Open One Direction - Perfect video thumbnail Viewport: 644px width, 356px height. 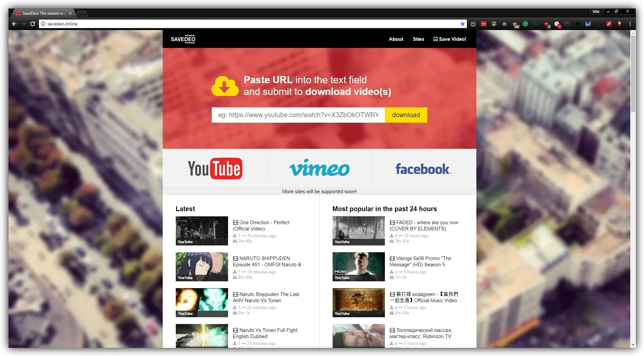(202, 231)
